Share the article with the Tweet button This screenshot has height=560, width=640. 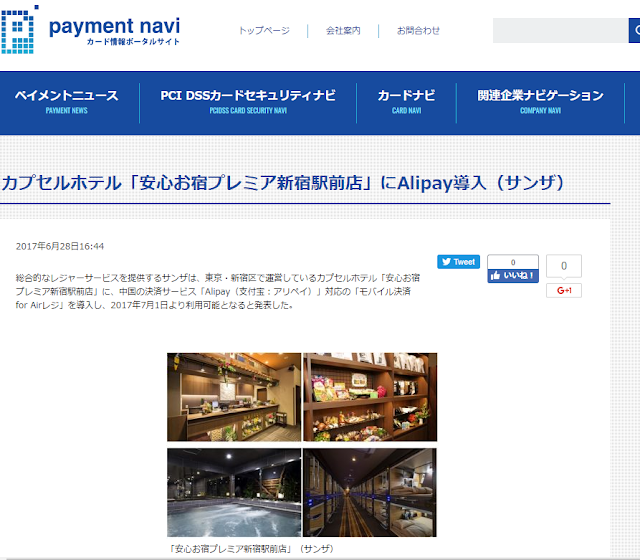(458, 262)
